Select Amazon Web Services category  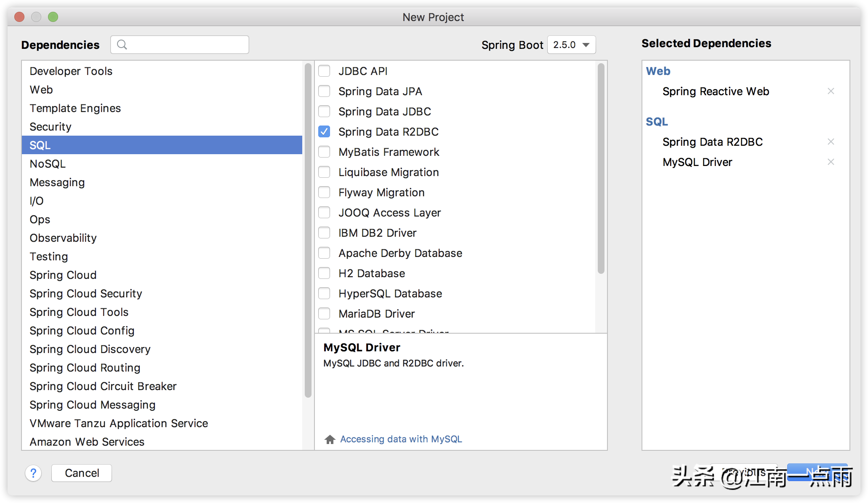[x=162, y=441]
